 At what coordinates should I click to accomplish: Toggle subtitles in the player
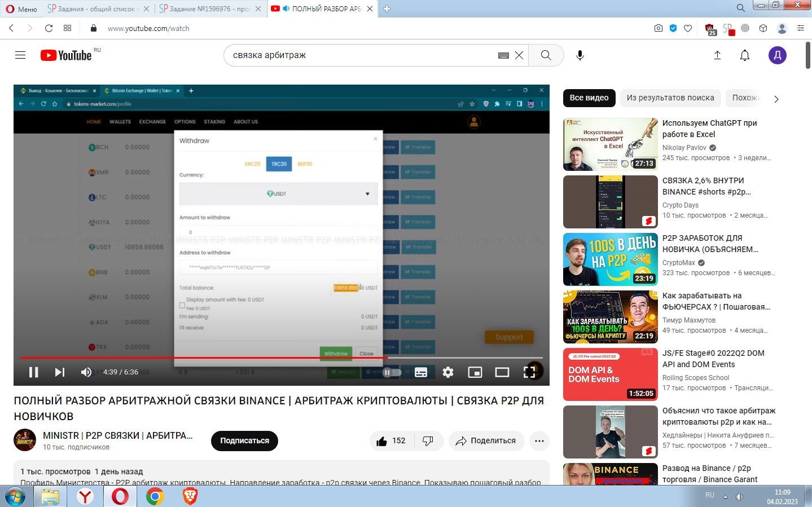pyautogui.click(x=421, y=372)
